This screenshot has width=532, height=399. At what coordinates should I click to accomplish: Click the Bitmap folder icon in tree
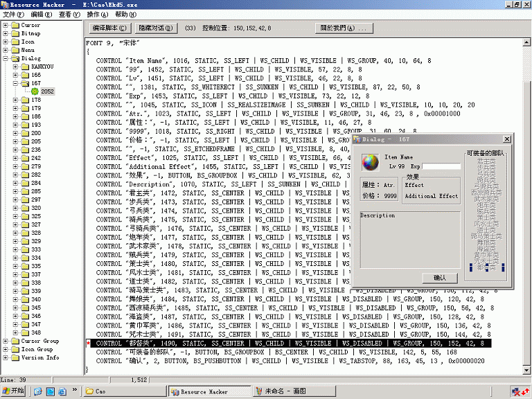pyautogui.click(x=14, y=33)
